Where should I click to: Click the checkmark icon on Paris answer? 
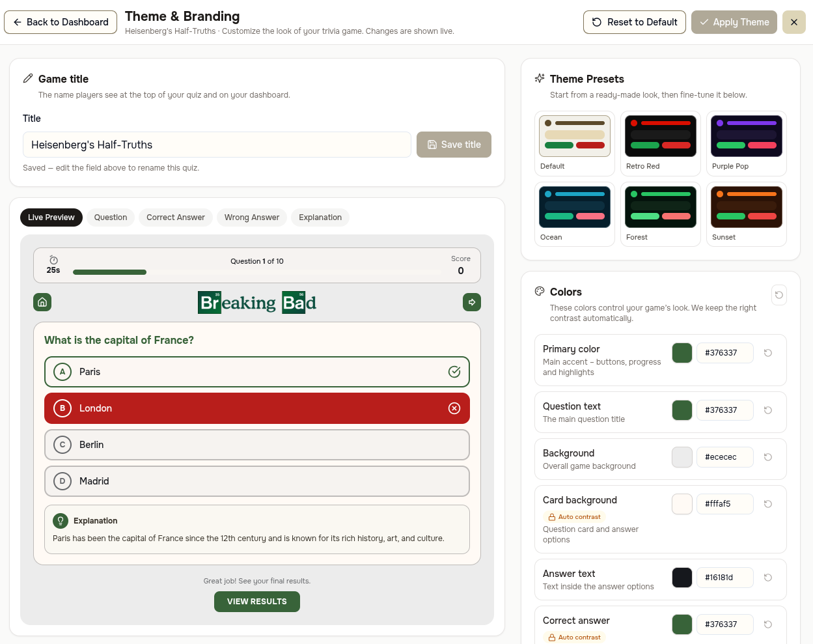click(x=454, y=372)
